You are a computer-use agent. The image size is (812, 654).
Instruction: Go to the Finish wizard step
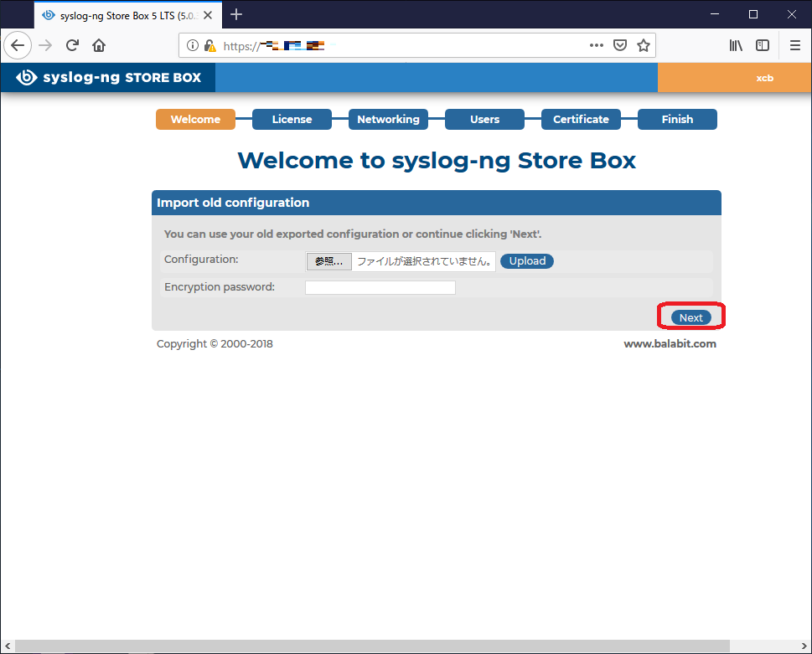click(x=677, y=120)
